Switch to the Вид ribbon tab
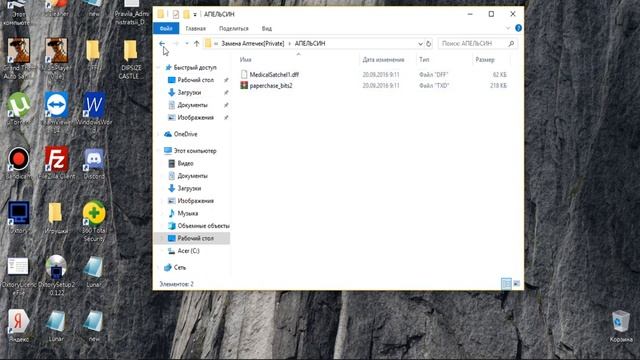Viewport: 640px width, 360px height. point(267,29)
